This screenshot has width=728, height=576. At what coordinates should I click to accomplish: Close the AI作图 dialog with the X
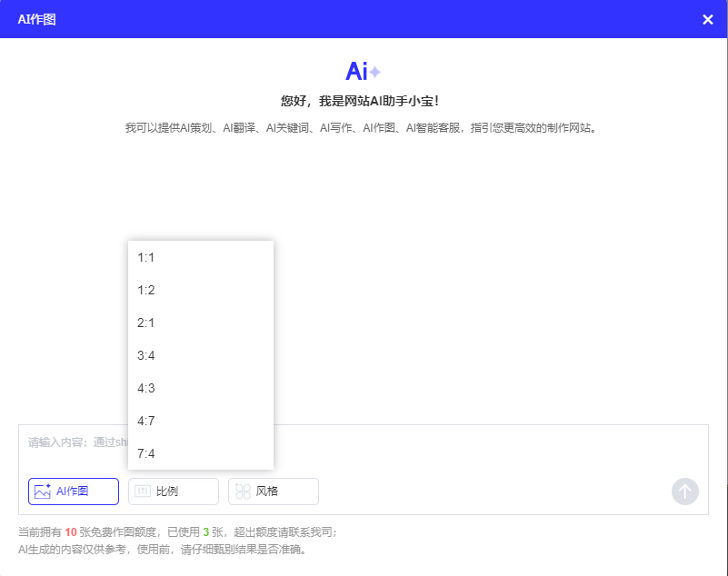pos(707,18)
